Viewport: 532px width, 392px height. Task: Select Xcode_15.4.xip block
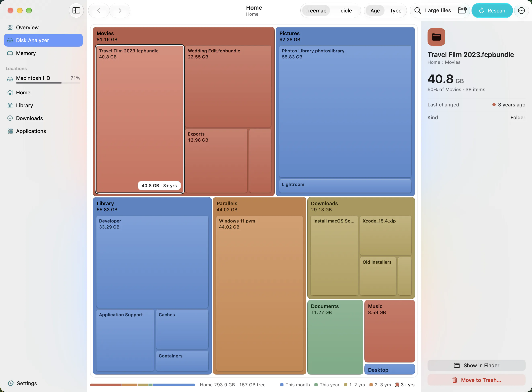coord(386,235)
